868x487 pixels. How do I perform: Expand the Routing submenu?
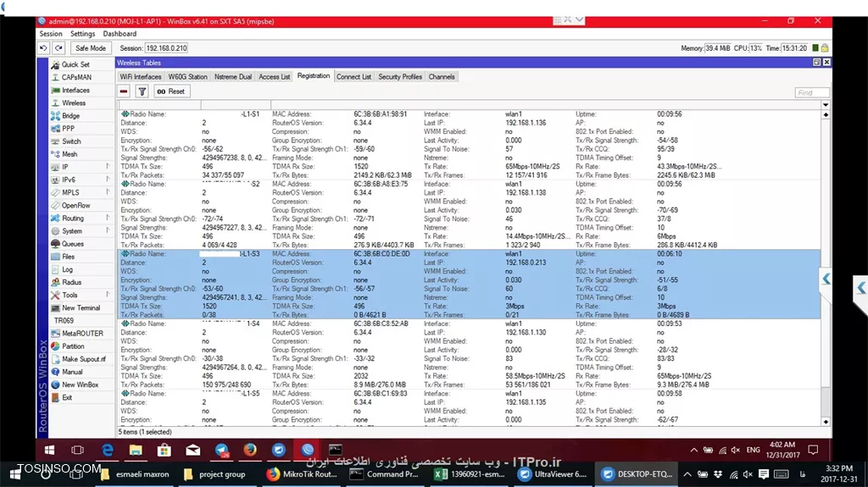(108, 218)
